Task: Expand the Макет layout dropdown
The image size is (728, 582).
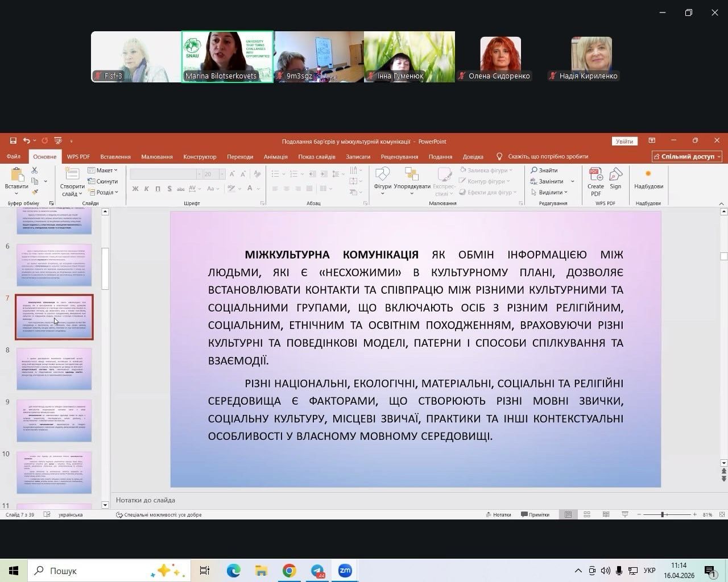Action: [103, 170]
